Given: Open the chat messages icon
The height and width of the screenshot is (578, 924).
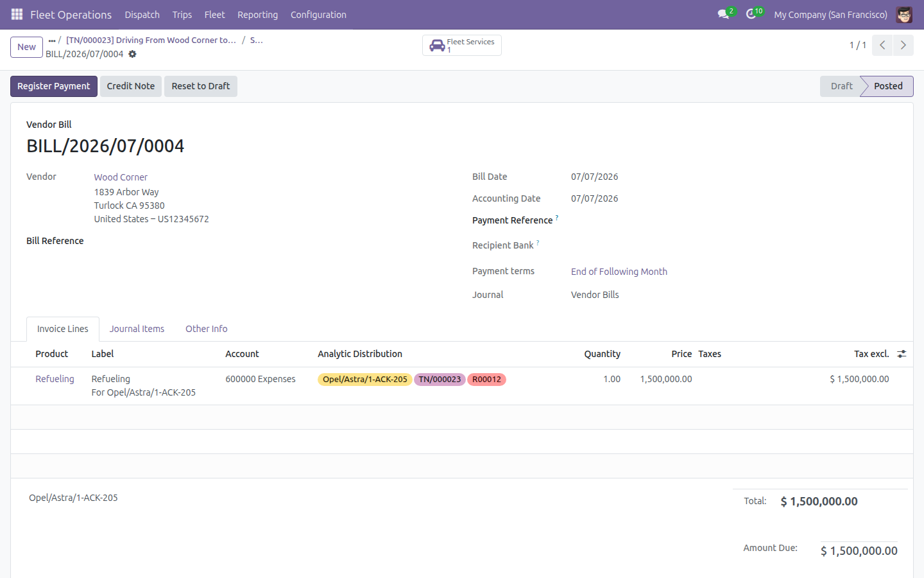Looking at the screenshot, I should point(723,14).
